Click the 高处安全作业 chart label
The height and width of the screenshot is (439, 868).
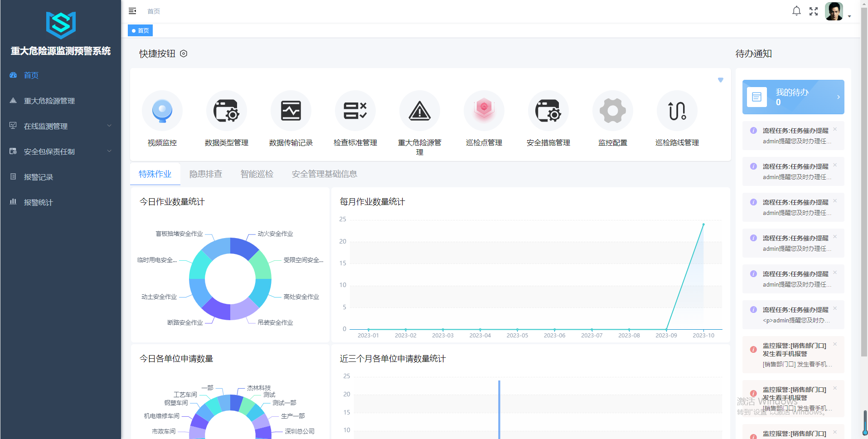301,297
